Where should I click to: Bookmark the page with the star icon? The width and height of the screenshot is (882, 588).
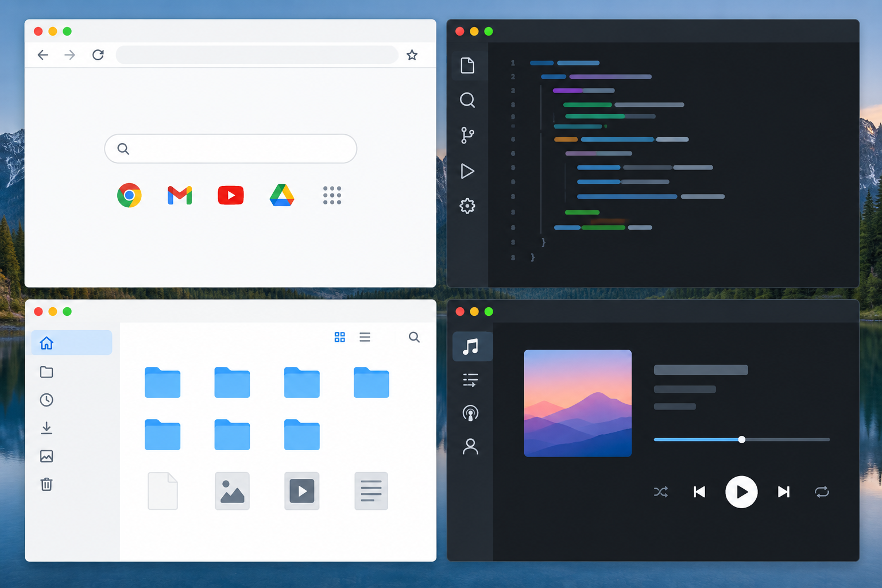tap(412, 55)
